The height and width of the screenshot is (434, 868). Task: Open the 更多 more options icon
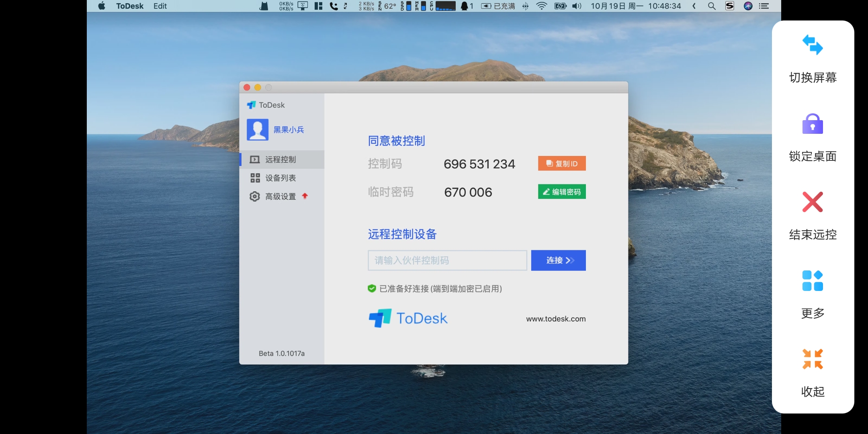[813, 280]
